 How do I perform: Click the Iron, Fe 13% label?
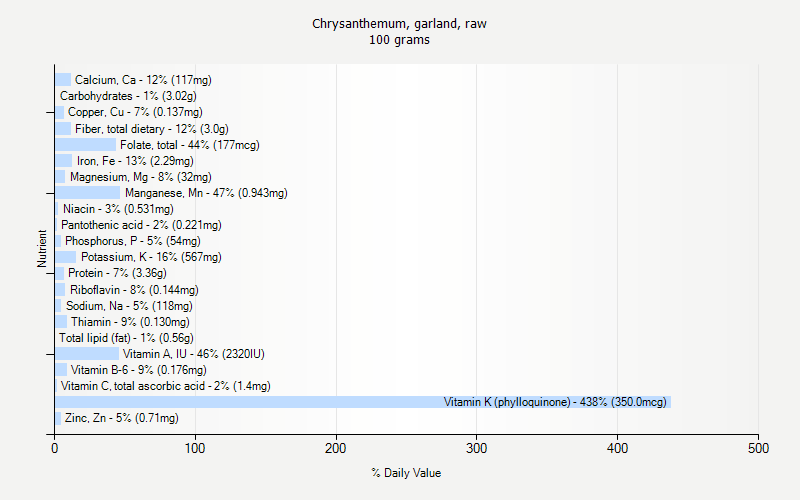[x=135, y=161]
